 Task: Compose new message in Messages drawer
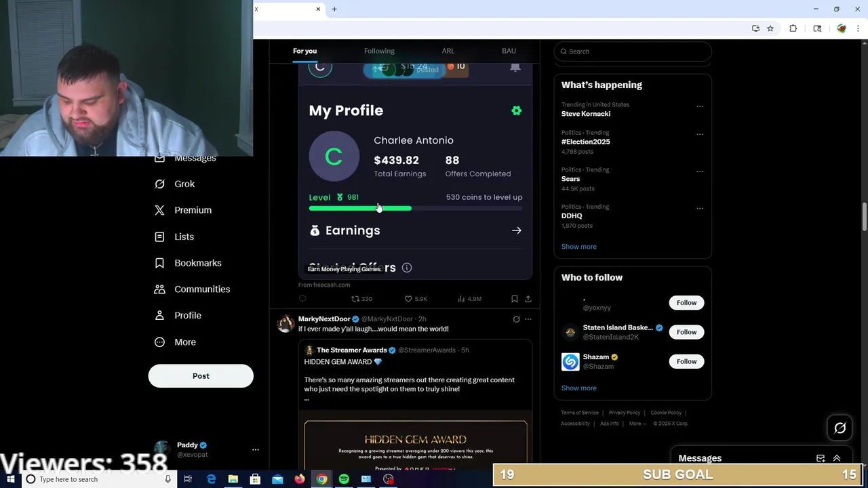click(x=821, y=458)
